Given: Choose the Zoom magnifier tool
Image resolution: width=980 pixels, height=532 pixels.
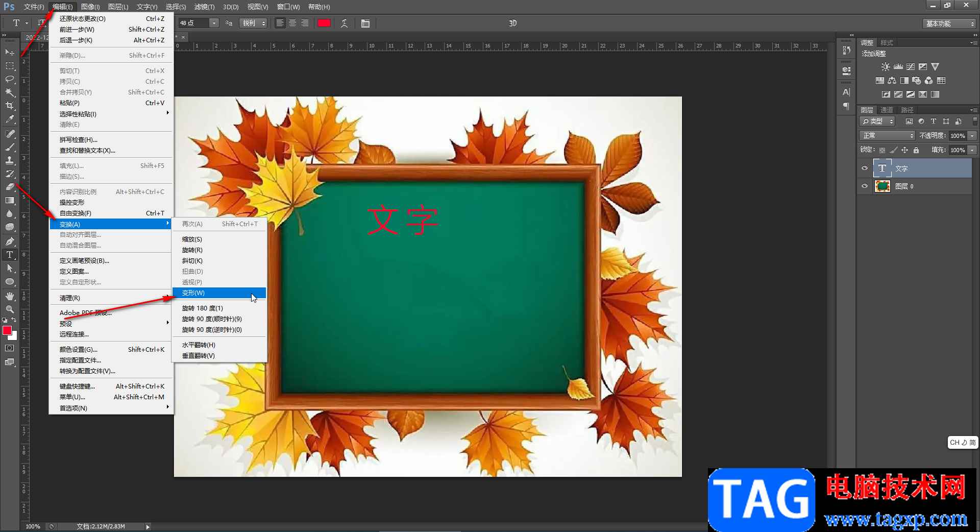Looking at the screenshot, I should pos(10,309).
